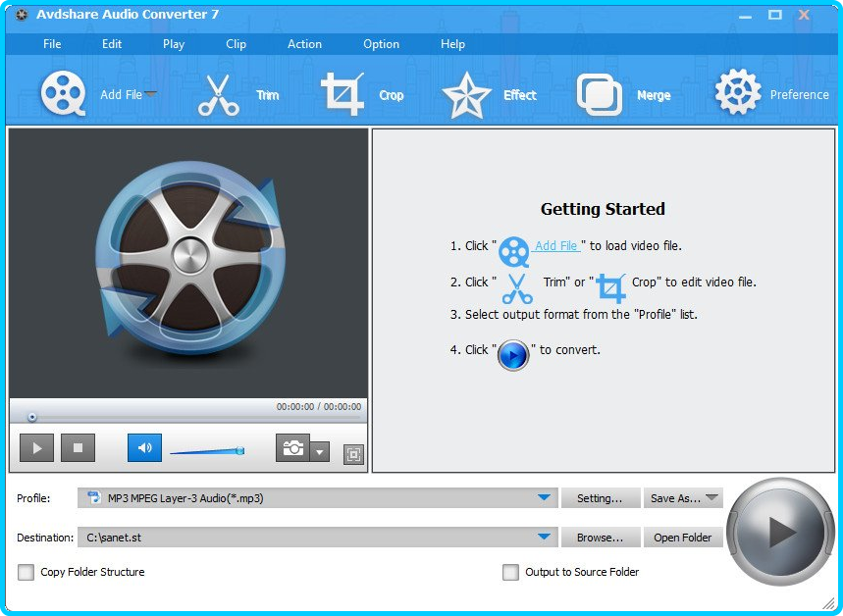Toggle full screen preview icon

point(353,455)
